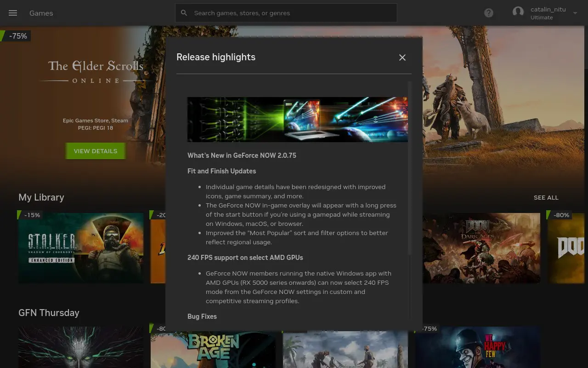This screenshot has width=588, height=368.
Task: Click '240 FPS support on select AMD GPUs' heading
Action: pyautogui.click(x=245, y=258)
